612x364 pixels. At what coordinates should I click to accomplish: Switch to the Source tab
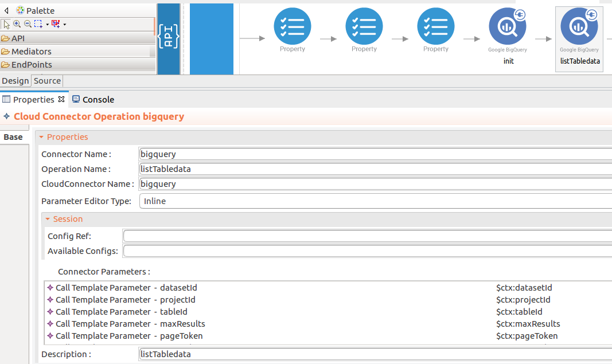(x=47, y=81)
